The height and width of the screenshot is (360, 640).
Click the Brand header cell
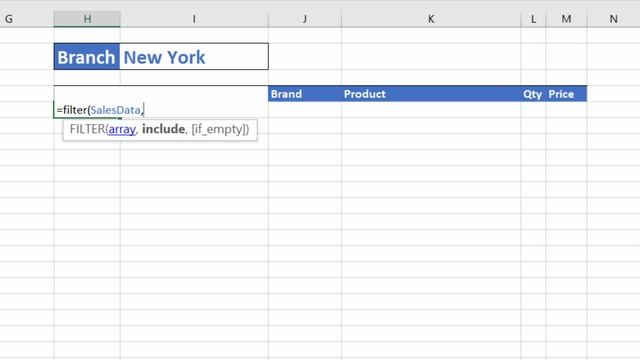click(x=304, y=94)
